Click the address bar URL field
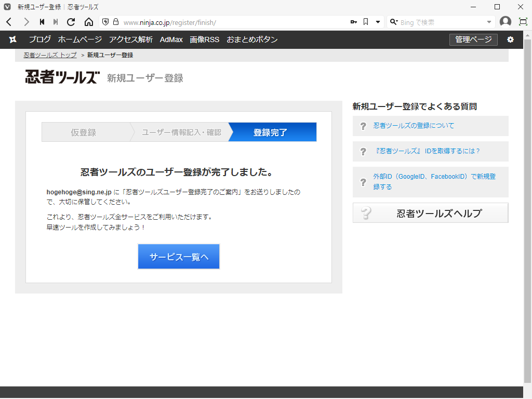The image size is (532, 399). [234, 22]
